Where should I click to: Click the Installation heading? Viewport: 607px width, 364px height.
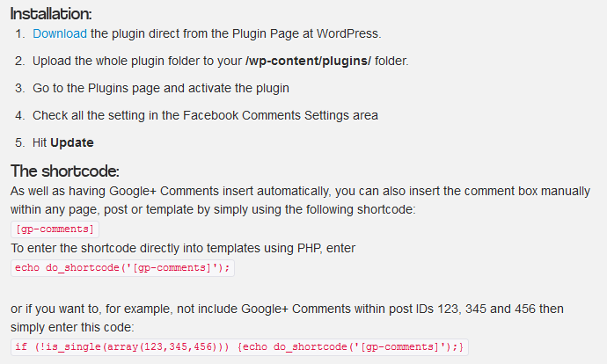51,14
